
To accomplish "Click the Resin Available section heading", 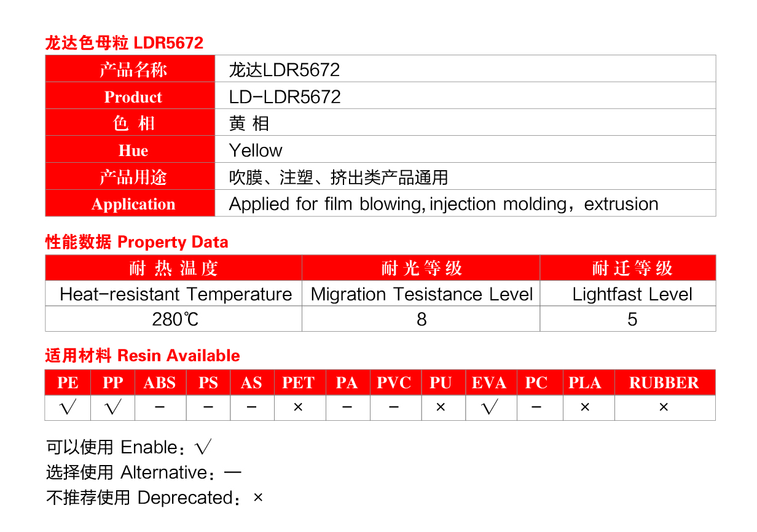I will (143, 356).
